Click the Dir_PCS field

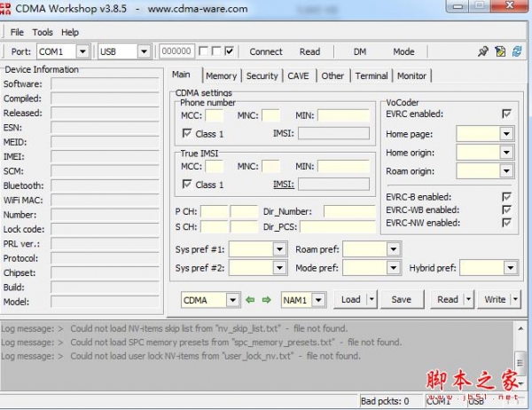click(338, 226)
